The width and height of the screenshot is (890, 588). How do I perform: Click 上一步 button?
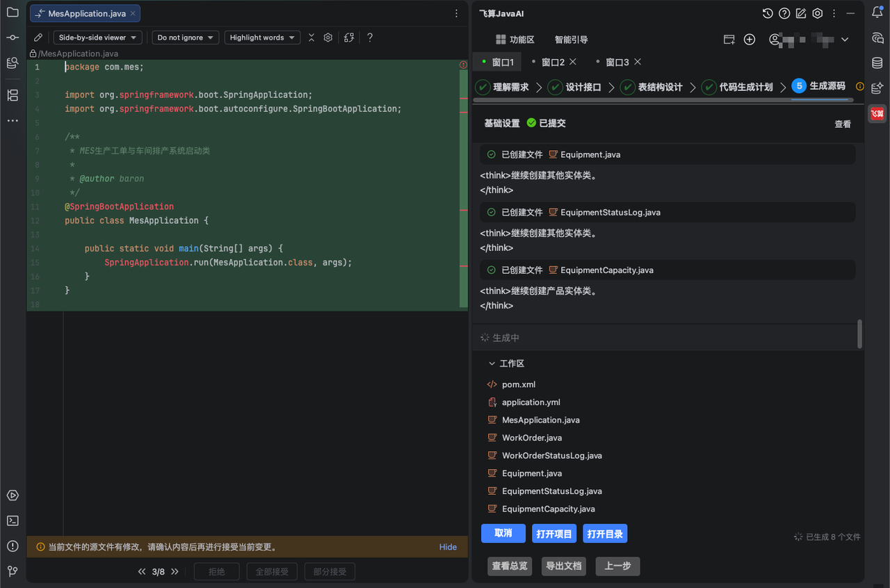(617, 566)
